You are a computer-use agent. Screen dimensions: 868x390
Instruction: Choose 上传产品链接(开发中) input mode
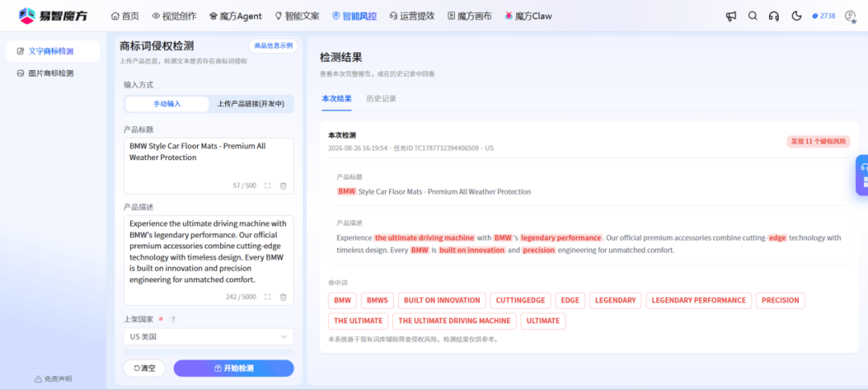tap(251, 104)
